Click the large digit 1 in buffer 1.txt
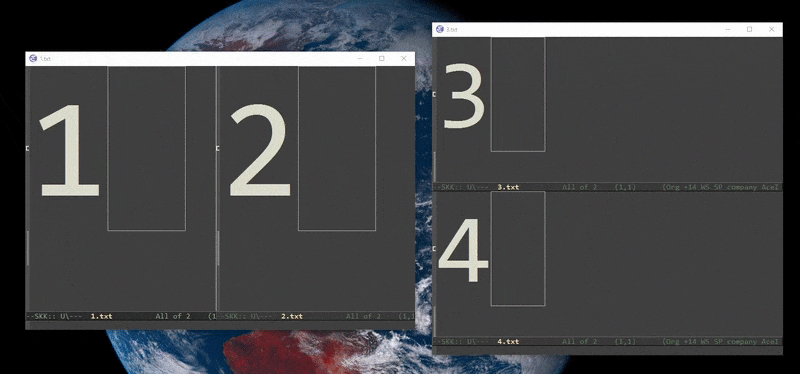800x374 pixels. tap(69, 150)
